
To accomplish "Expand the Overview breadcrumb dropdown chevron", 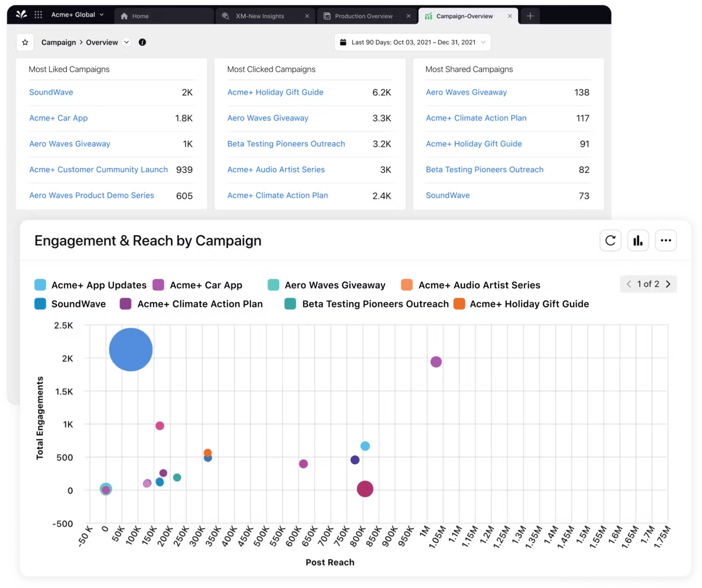I will click(127, 42).
